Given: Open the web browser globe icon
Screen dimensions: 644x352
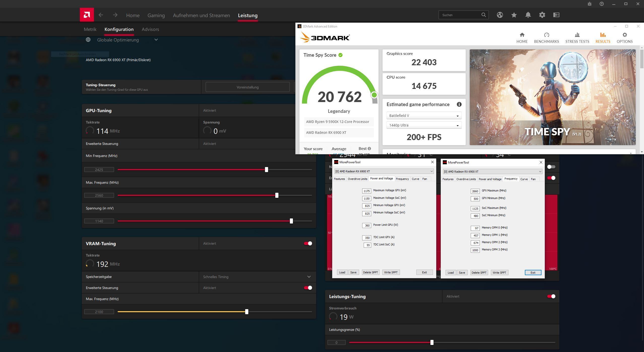Looking at the screenshot, I should (500, 15).
